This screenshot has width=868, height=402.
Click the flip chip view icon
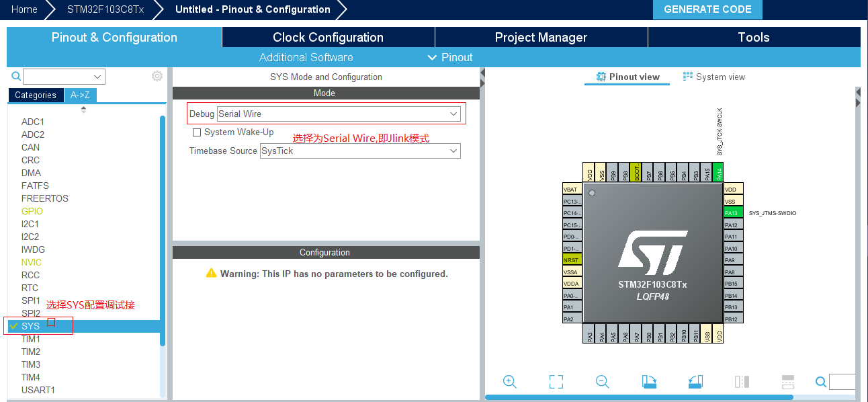pos(742,382)
